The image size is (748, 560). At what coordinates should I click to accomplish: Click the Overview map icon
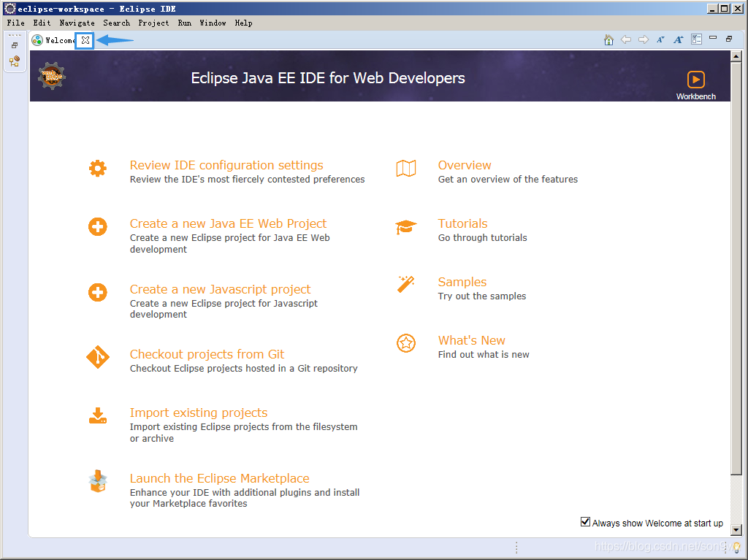coord(406,169)
